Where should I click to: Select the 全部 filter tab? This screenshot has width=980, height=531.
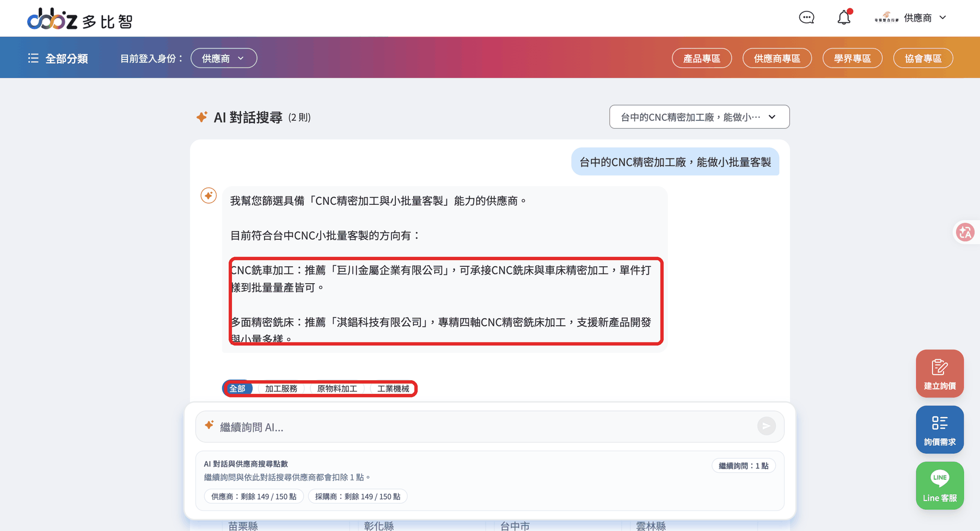(237, 388)
